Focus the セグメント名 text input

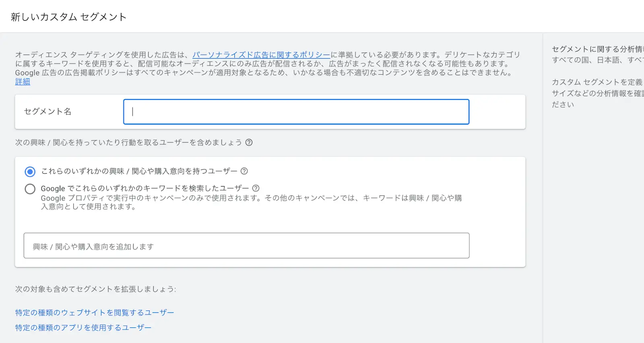point(296,112)
